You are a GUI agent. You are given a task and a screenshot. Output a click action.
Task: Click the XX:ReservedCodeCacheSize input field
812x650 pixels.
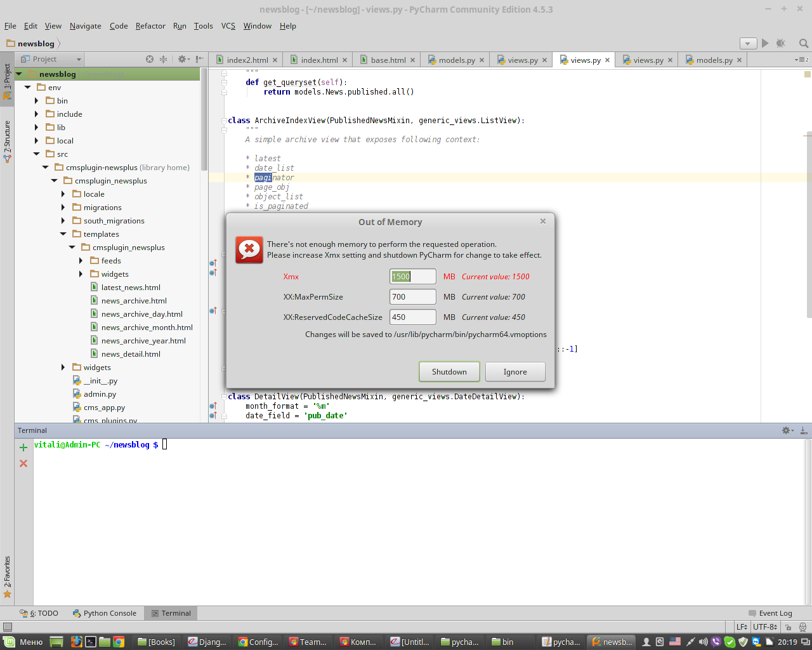coord(412,317)
